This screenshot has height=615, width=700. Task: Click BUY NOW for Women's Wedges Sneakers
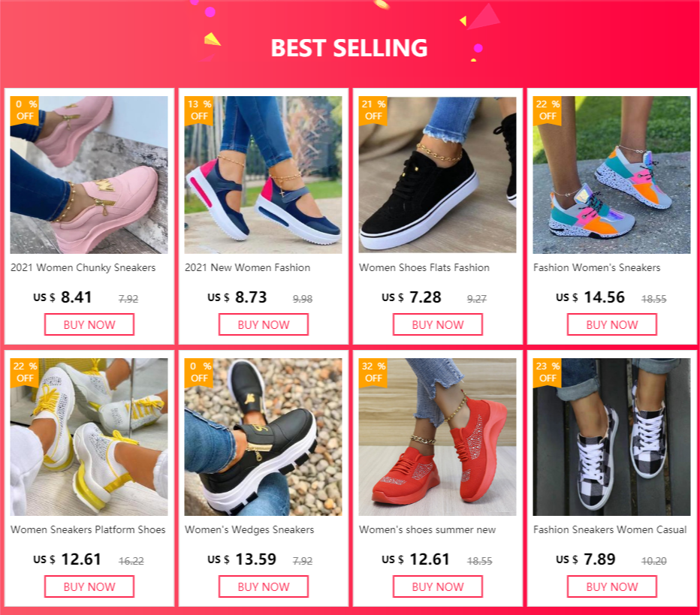(x=264, y=586)
